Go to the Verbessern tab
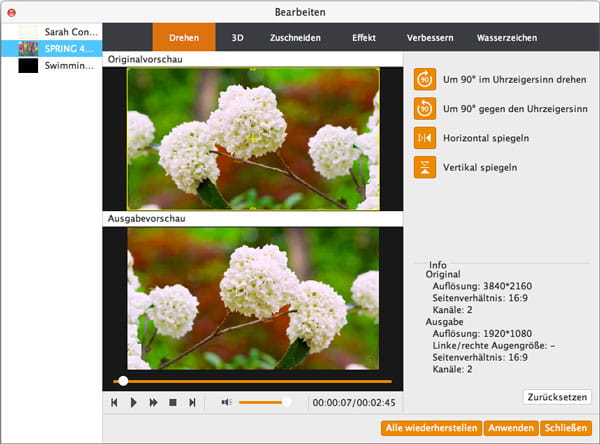The image size is (600, 444). (430, 38)
